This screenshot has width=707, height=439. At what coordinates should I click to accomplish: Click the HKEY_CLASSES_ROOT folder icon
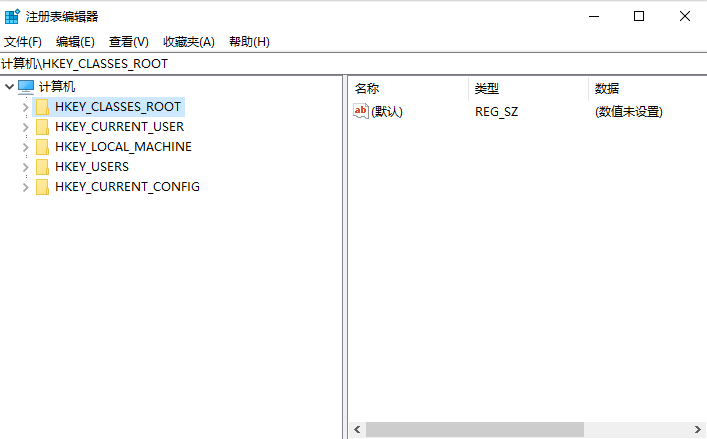(x=42, y=107)
